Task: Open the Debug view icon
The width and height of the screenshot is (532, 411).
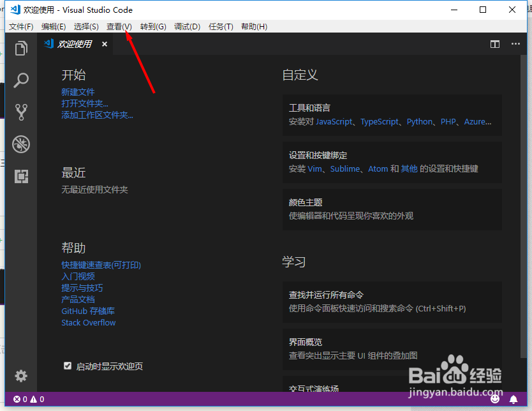Action: 21,144
